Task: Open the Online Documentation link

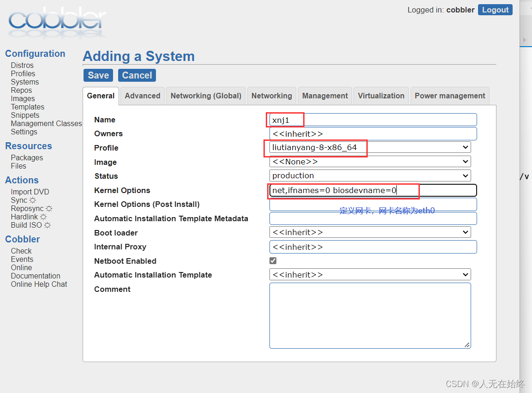Action: pyautogui.click(x=36, y=272)
